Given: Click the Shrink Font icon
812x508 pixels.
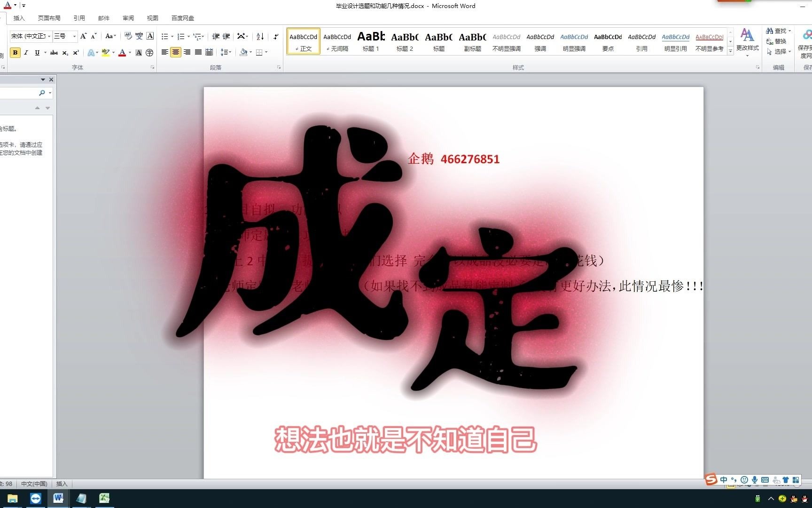Looking at the screenshot, I should pyautogui.click(x=94, y=36).
